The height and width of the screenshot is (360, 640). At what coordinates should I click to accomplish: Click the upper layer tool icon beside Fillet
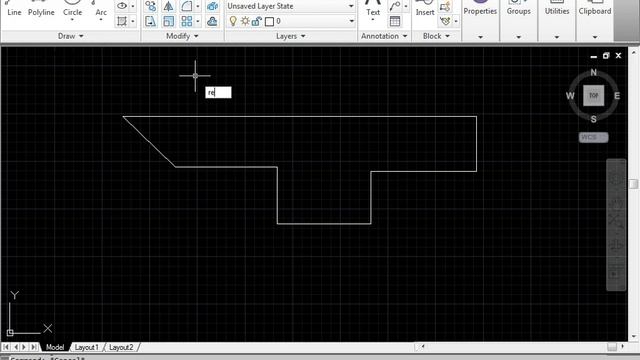tap(212, 6)
